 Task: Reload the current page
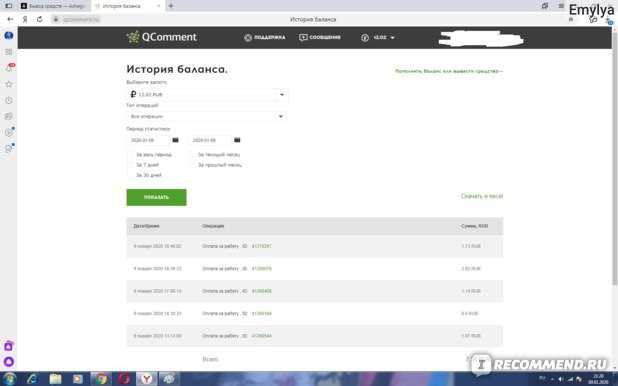(x=40, y=19)
